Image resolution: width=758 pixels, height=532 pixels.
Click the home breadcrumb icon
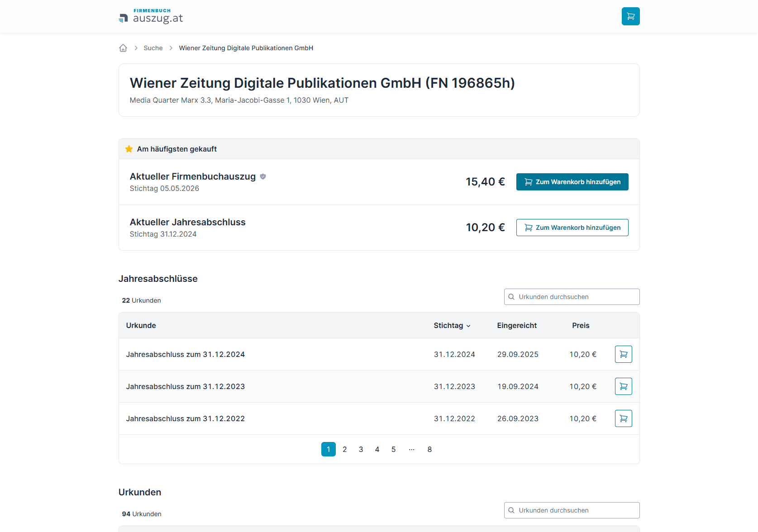click(123, 48)
